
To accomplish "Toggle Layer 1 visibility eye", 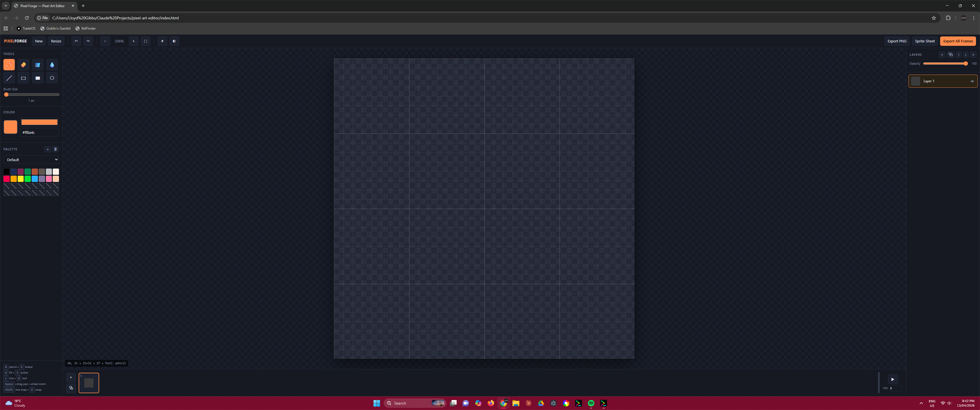I will (x=972, y=81).
